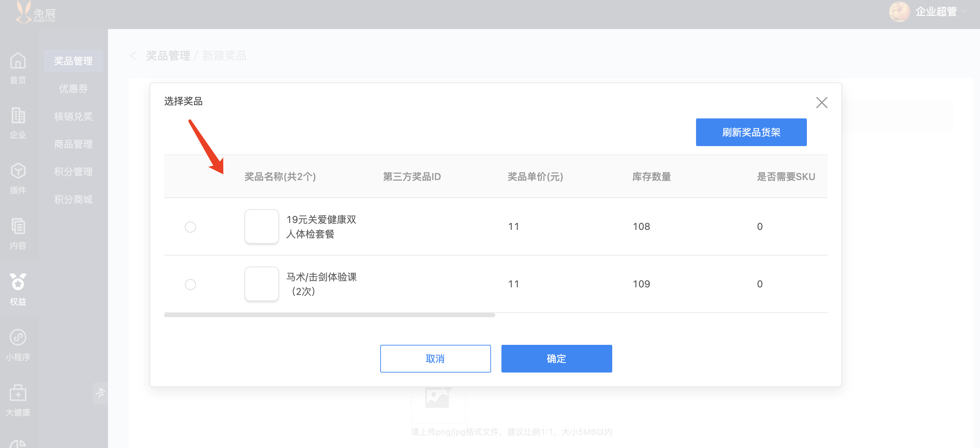Click the 确定 button

click(x=556, y=359)
